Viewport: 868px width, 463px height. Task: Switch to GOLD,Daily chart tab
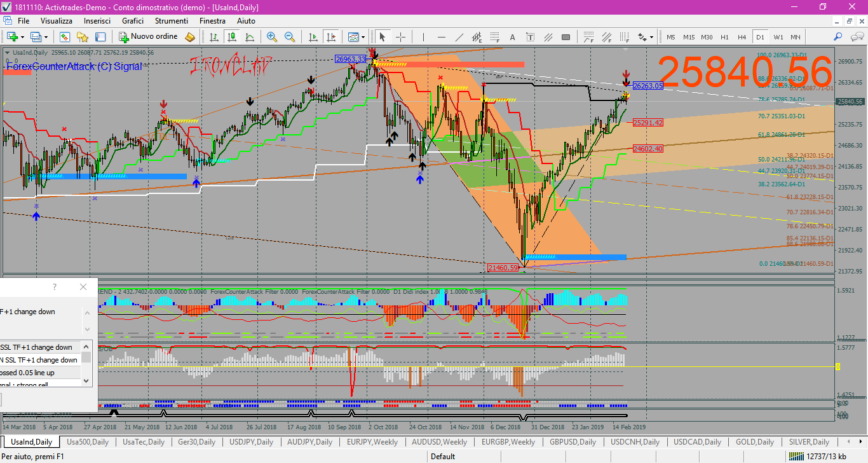[x=755, y=441]
